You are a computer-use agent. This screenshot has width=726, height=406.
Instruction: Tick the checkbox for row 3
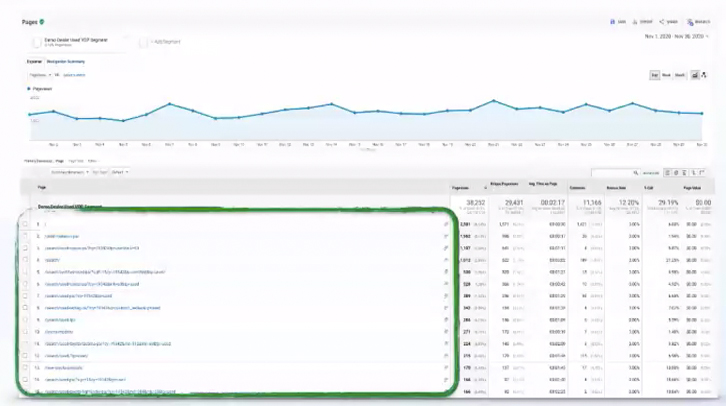[x=25, y=248]
